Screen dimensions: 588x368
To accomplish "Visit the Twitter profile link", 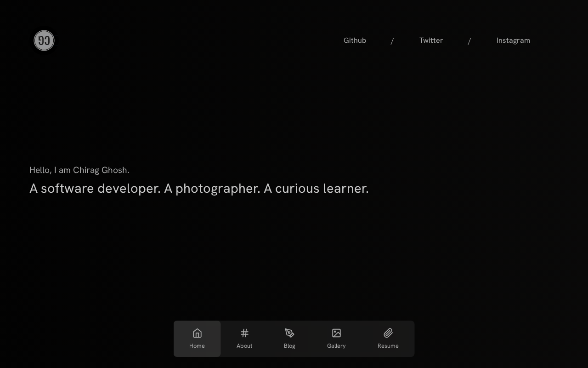I will click(x=431, y=40).
